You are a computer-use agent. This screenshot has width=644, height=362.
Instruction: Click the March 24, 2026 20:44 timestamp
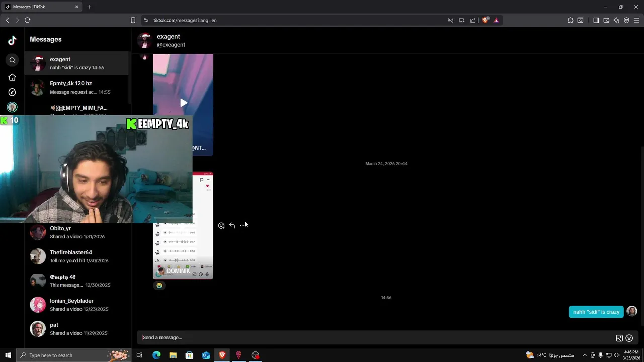point(386,164)
